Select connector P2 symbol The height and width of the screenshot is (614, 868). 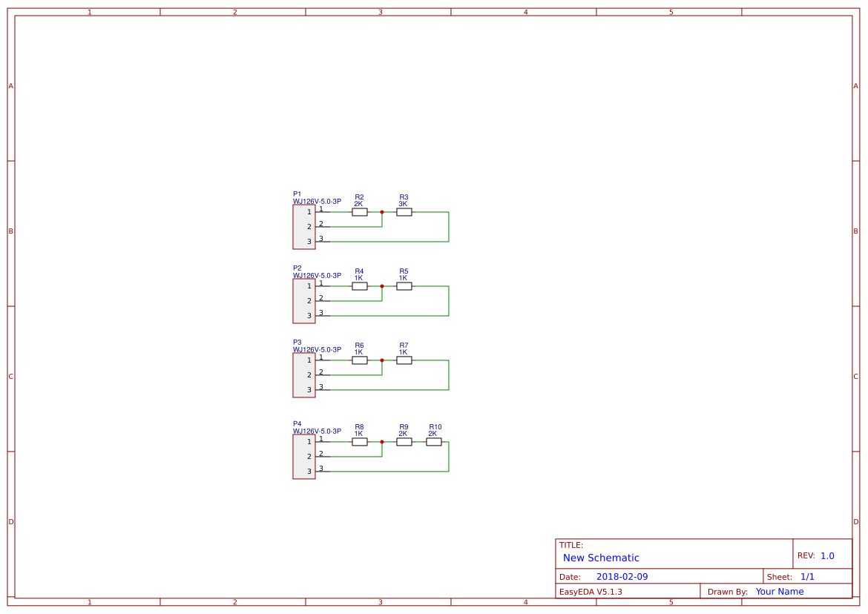(303, 300)
